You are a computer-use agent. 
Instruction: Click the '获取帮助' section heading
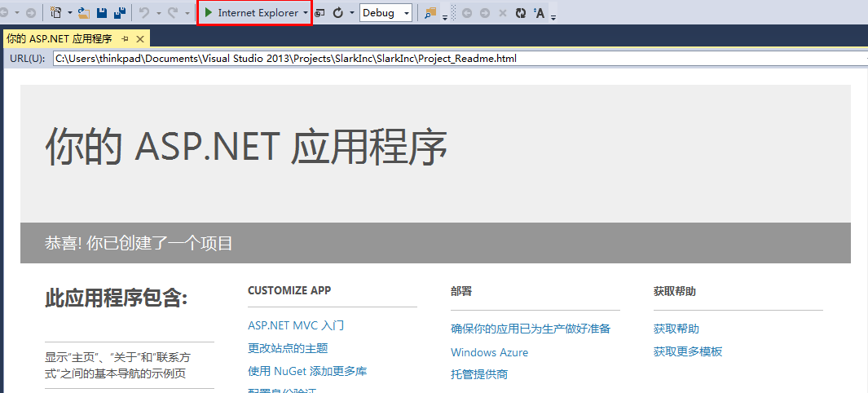coord(674,292)
